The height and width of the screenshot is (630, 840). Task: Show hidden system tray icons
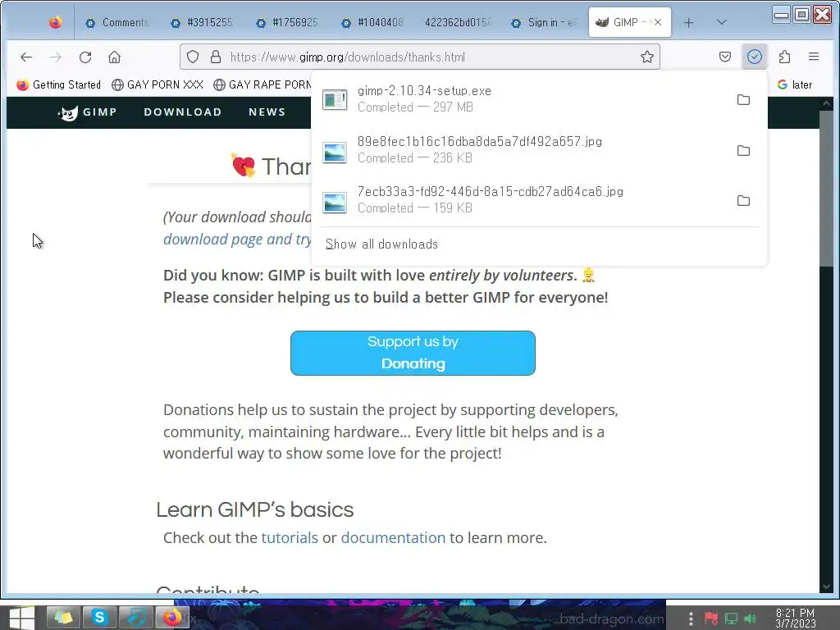[x=691, y=619]
